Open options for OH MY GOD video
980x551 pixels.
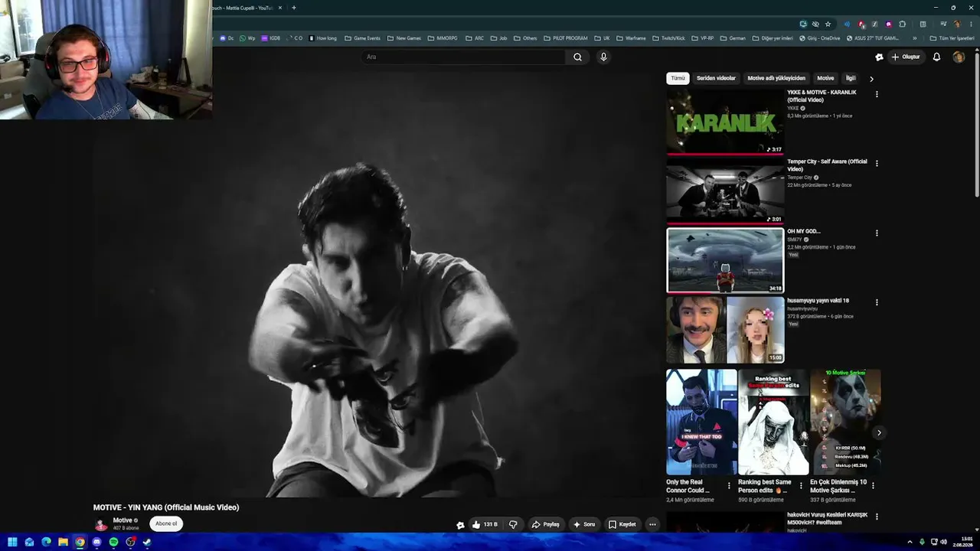877,233
